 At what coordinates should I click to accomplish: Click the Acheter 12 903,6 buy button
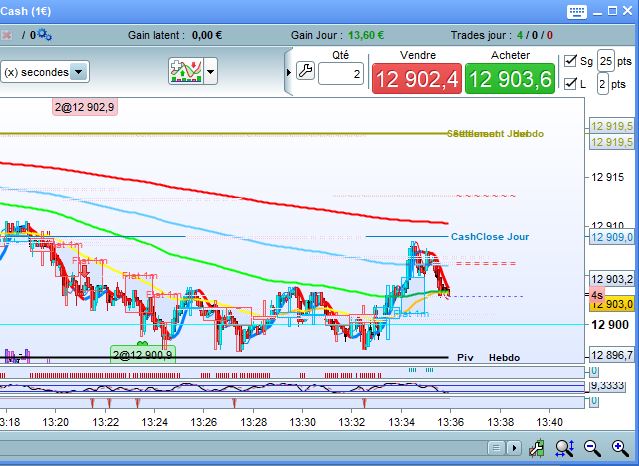(510, 78)
